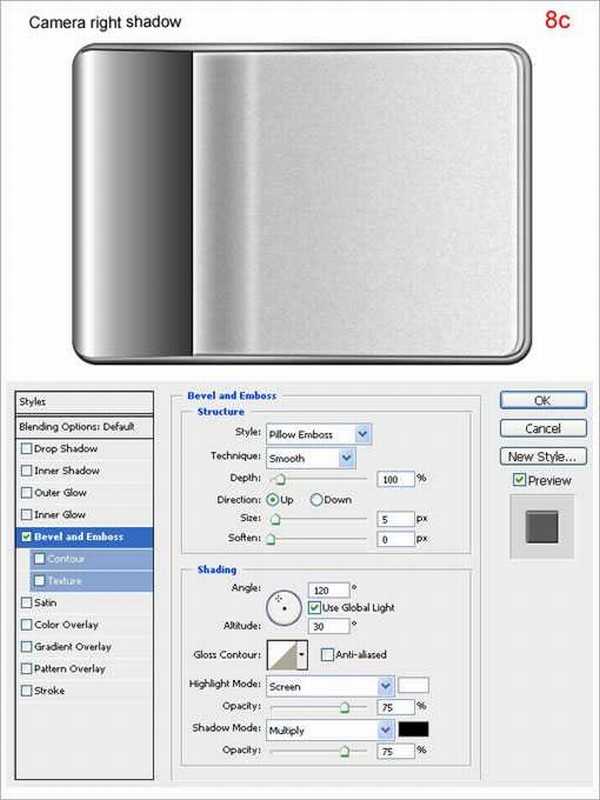
Task: Expand the Shadow Mode dropdown showing Multiply
Action: pyautogui.click(x=330, y=730)
